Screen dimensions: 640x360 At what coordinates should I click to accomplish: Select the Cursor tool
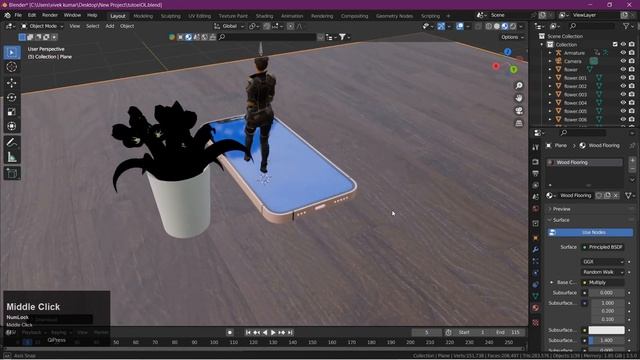11,67
